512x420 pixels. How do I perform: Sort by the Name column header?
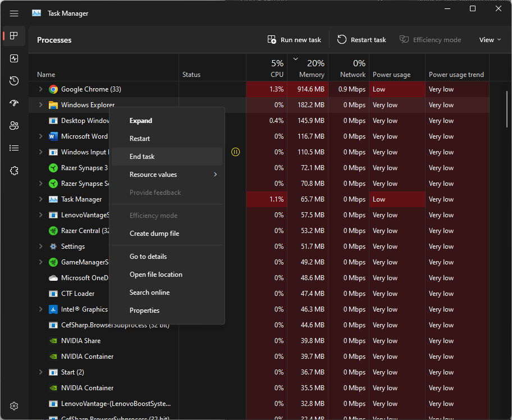click(103, 67)
